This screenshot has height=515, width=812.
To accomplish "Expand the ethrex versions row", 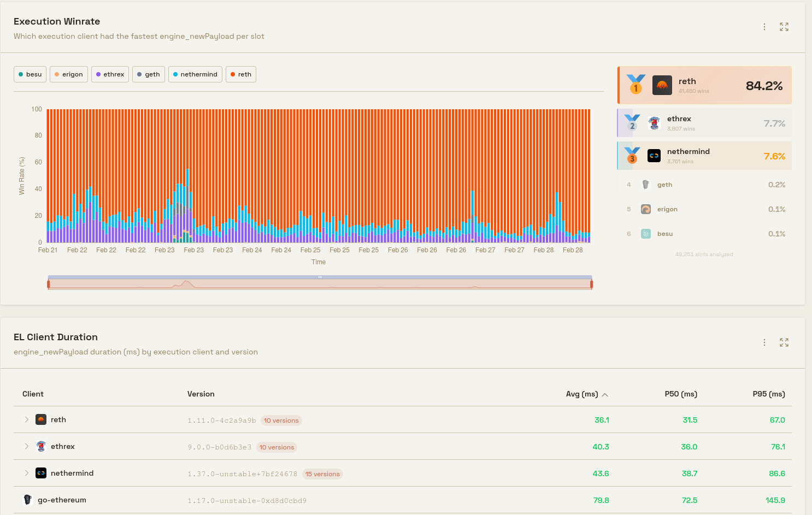I will coord(26,446).
